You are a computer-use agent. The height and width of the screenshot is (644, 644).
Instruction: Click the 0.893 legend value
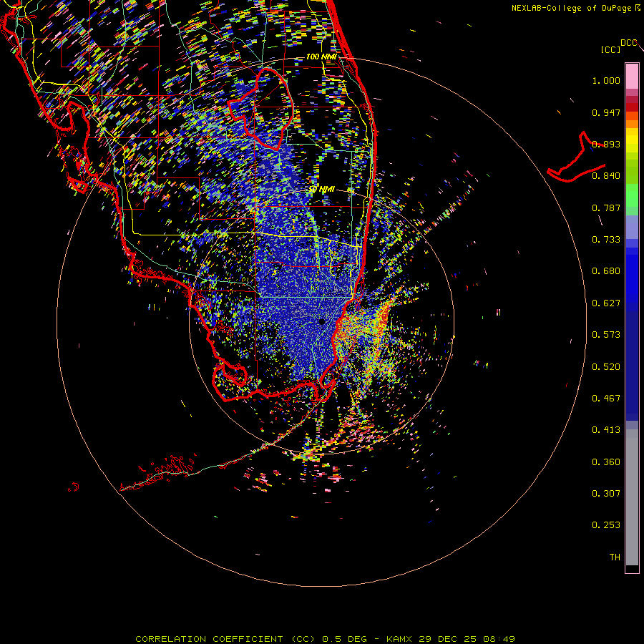coord(606,144)
